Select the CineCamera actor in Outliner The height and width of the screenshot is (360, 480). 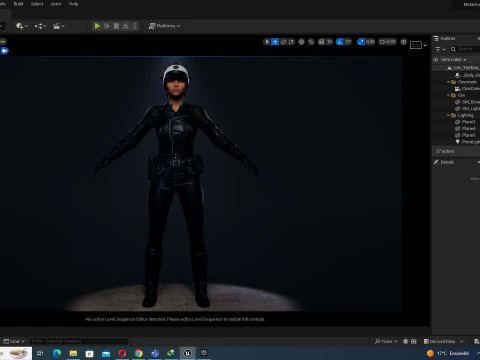coord(456,89)
